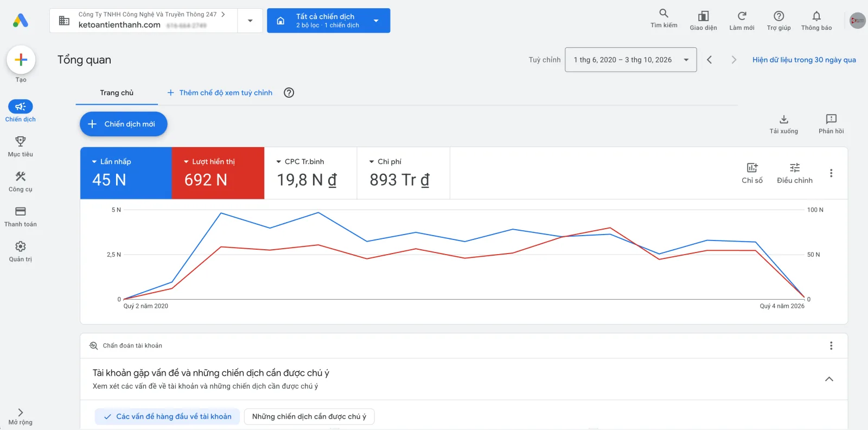Open the Tạo create plus button
The height and width of the screenshot is (430, 868).
pos(21,60)
